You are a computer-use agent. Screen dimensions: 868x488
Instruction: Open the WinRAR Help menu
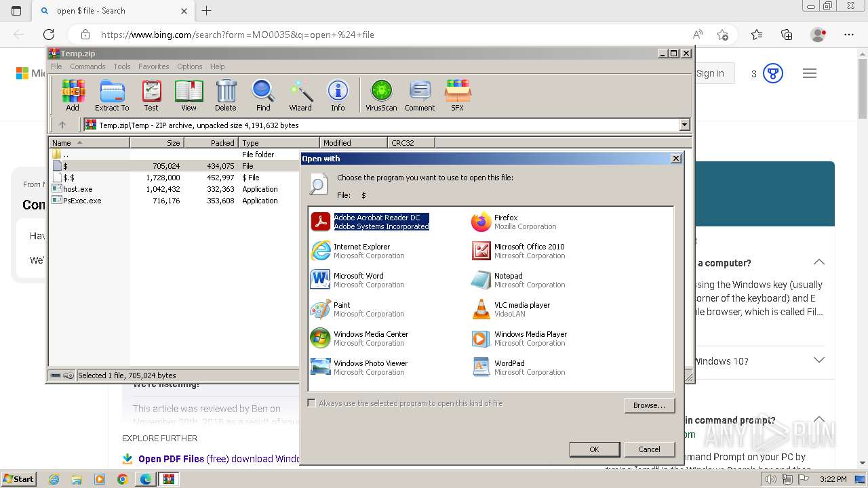point(217,66)
